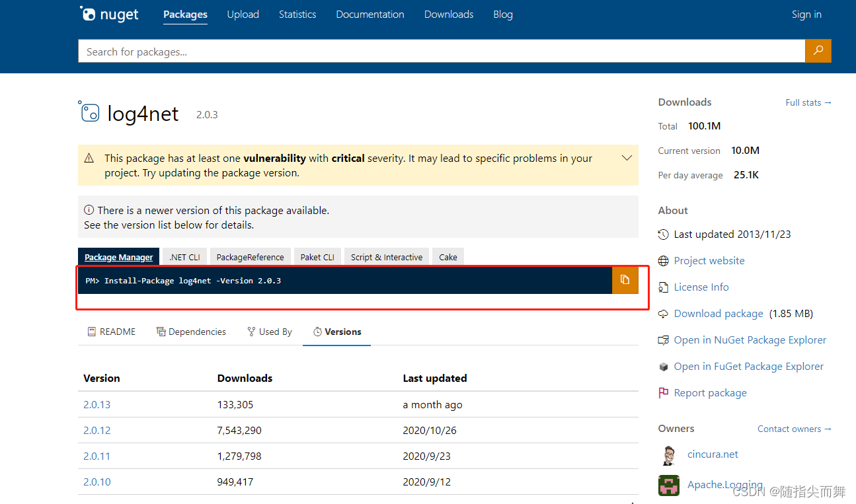Viewport: 856px width, 504px height.
Task: Click the current version value 10.0M
Action: coord(746,151)
